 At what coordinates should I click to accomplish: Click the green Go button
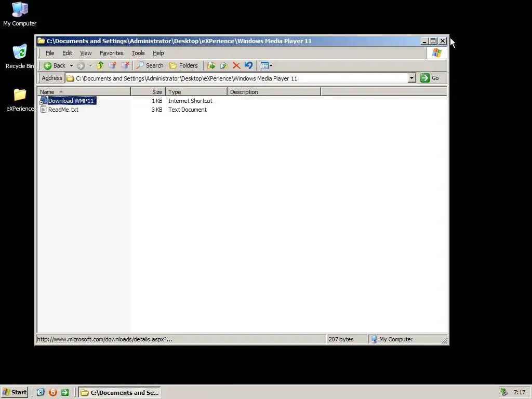point(430,78)
